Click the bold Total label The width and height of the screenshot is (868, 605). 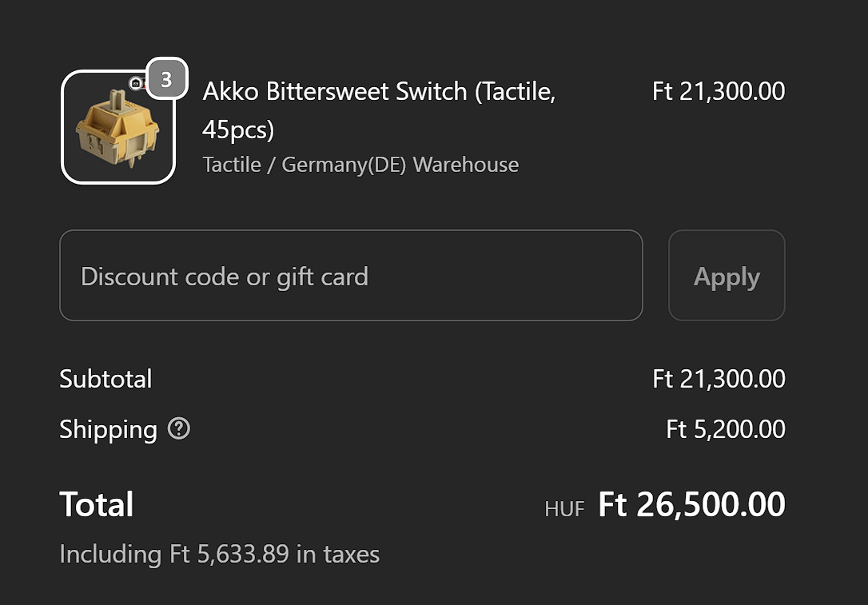pos(97,505)
